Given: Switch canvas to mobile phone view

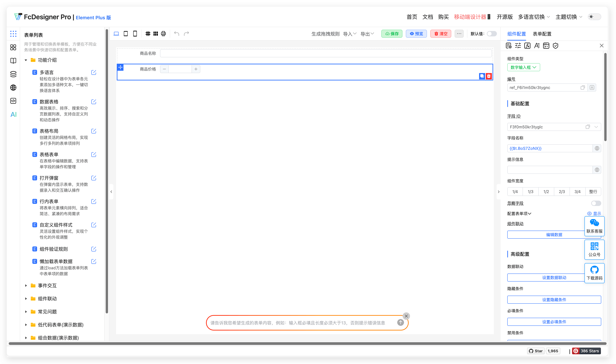Looking at the screenshot, I should 135,34.
